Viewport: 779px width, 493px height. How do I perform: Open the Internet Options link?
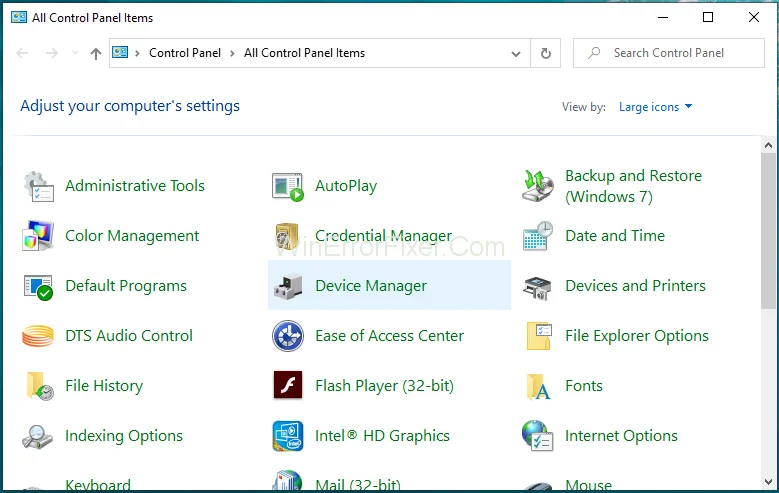point(621,436)
